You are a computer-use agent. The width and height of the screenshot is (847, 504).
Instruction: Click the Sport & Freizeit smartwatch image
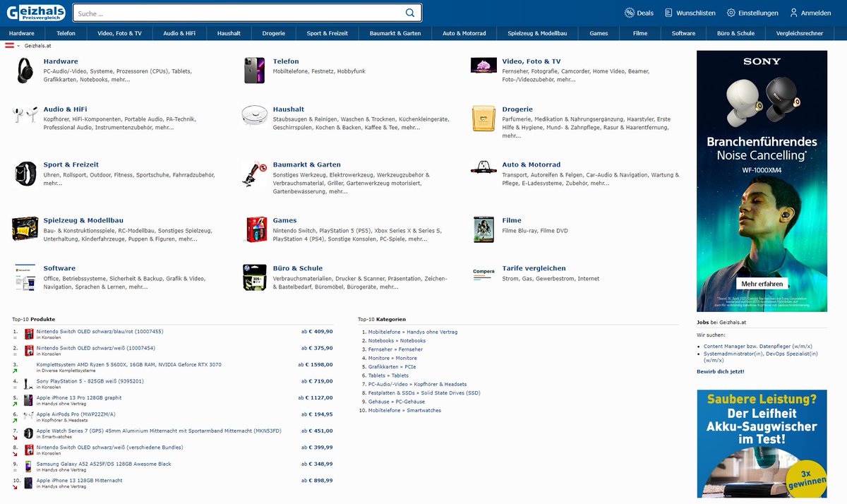25,173
